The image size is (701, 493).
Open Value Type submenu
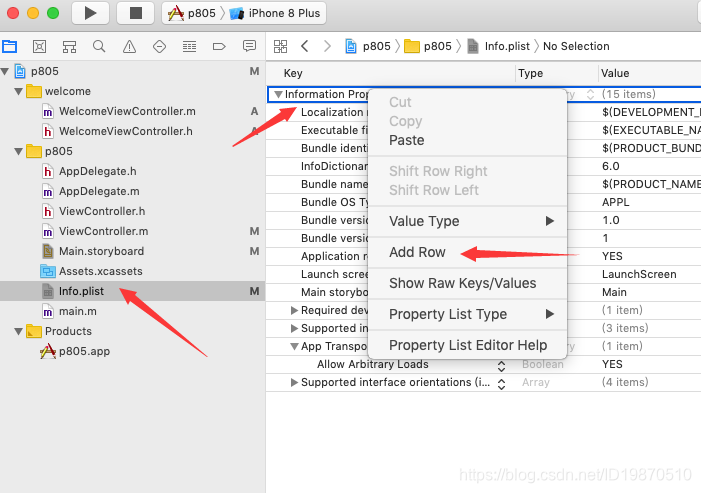pos(467,221)
